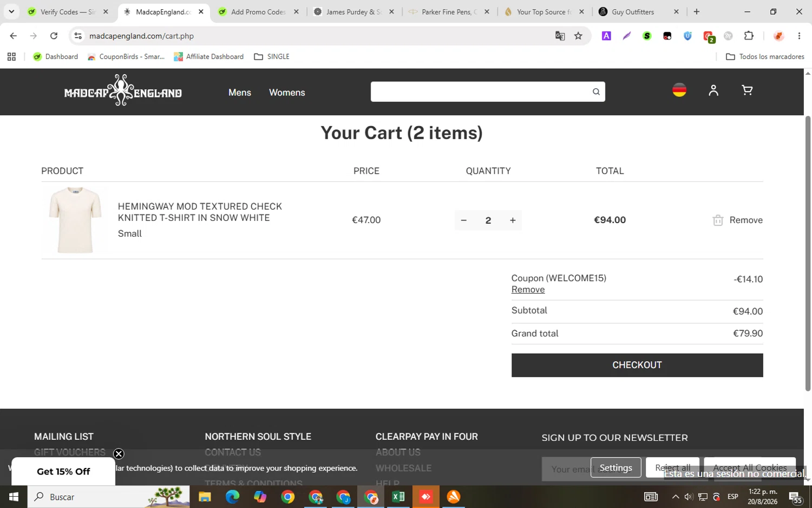Focus the address bar URL
812x508 pixels.
141,36
